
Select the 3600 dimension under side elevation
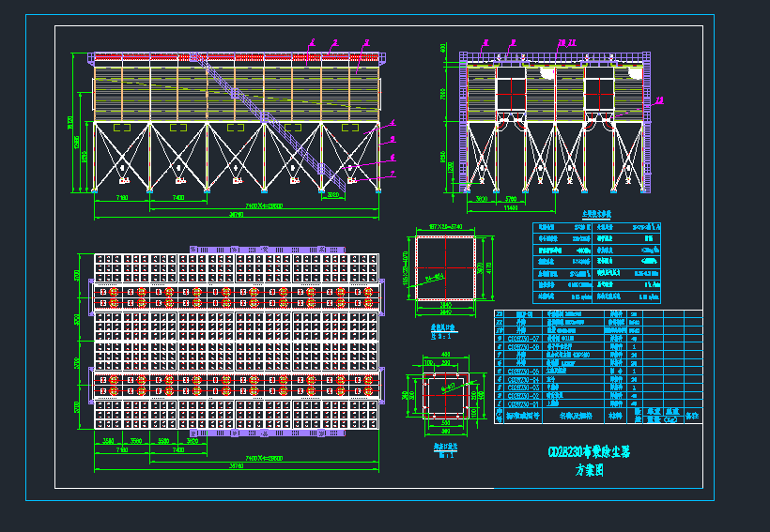point(482,200)
